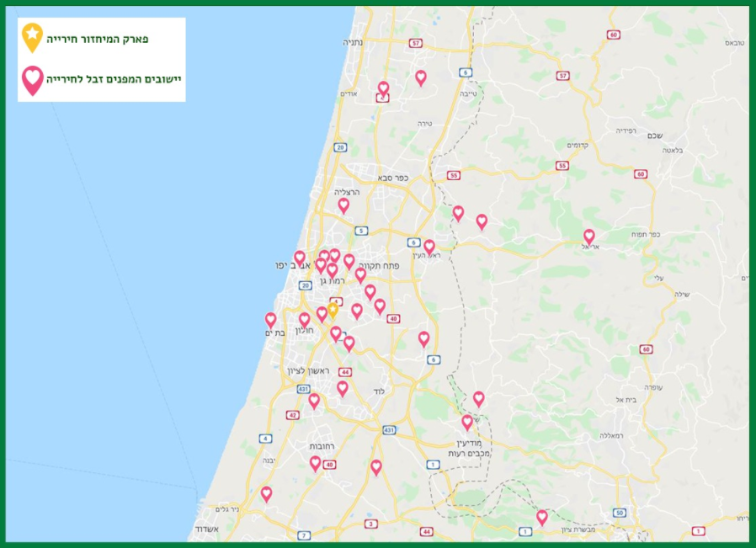Select the pink marker near מבשרת ציון
Viewport: 756px width, 548px height.
point(542,518)
